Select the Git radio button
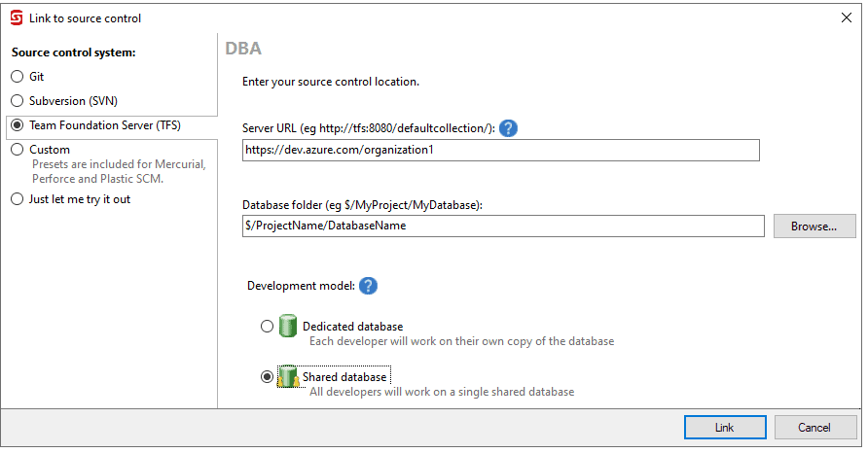This screenshot has height=453, width=868. tap(18, 77)
